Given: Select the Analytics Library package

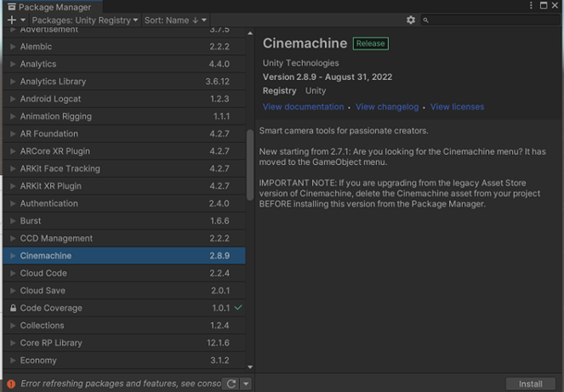Looking at the screenshot, I should [124, 82].
